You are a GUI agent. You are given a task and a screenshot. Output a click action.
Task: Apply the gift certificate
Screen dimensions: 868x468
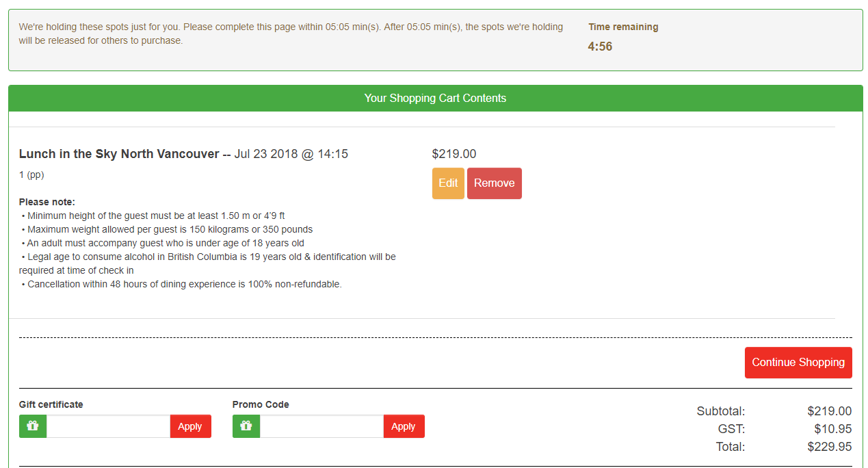coord(190,426)
